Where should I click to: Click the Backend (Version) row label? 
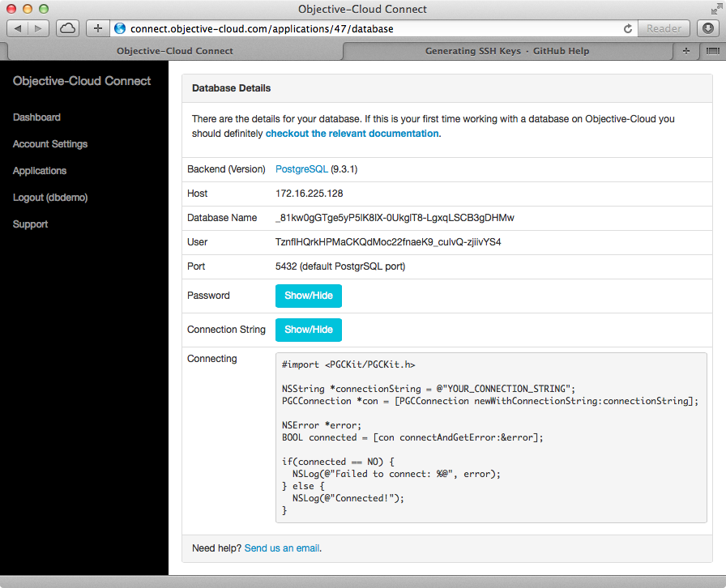[226, 169]
